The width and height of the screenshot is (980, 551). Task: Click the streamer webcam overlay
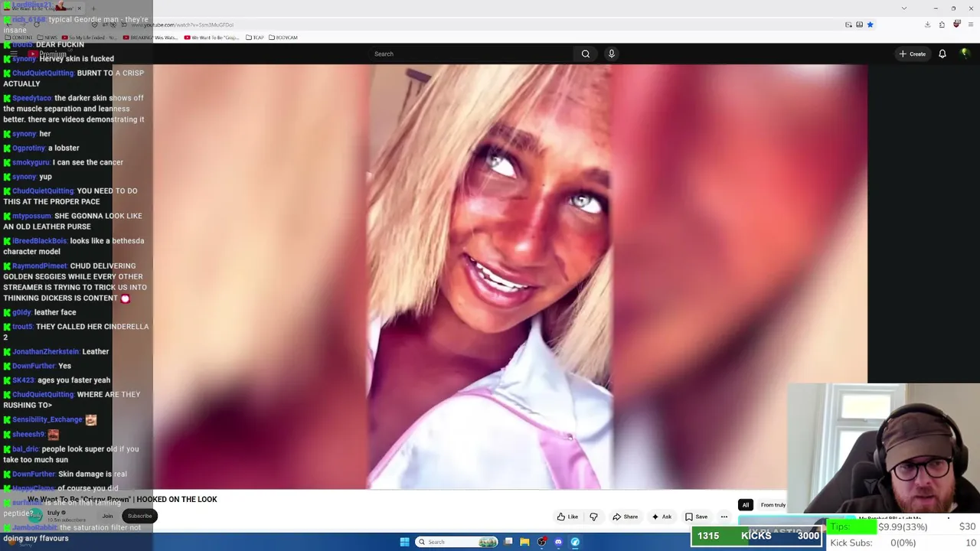coord(884,448)
